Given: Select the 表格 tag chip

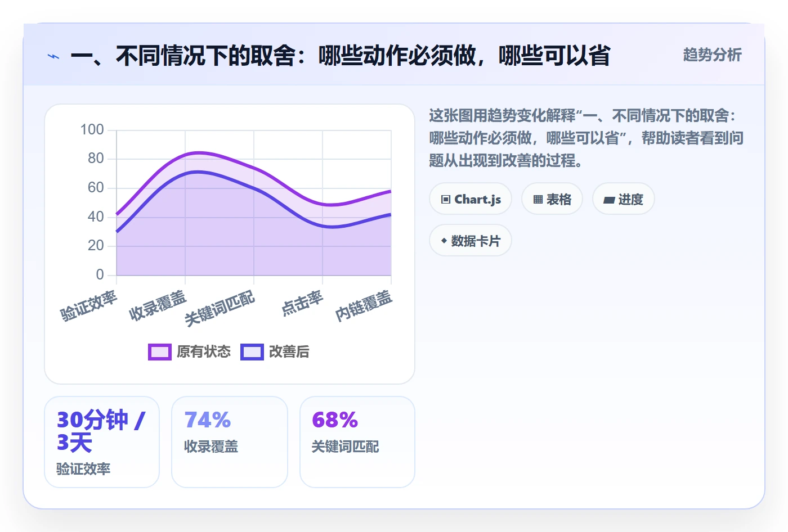Looking at the screenshot, I should click(552, 199).
